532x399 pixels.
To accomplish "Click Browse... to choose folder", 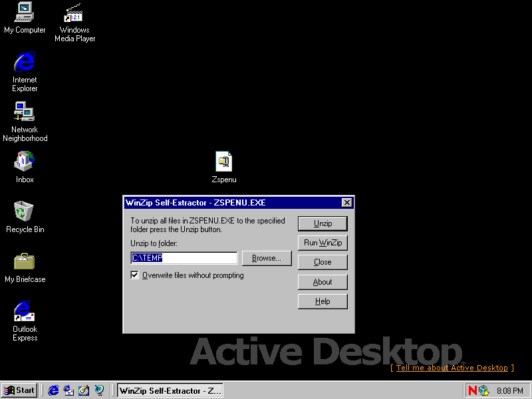I will point(267,258).
